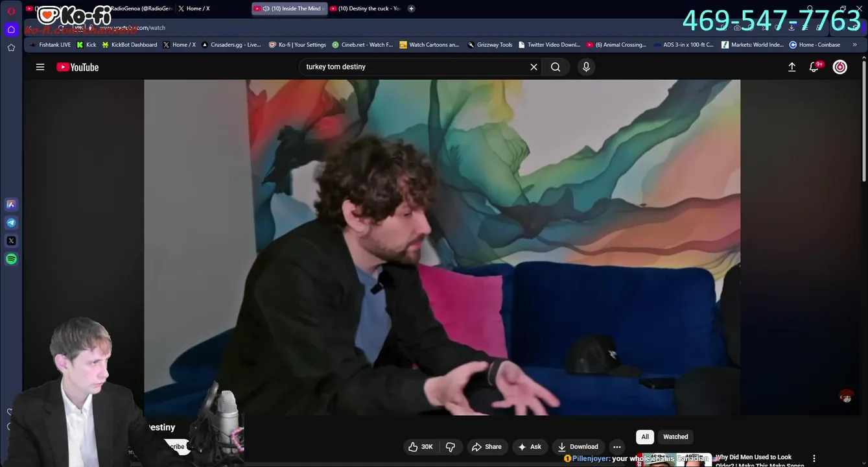This screenshot has width=868, height=467.
Task: Select the 'Watched' filter chip
Action: pyautogui.click(x=675, y=437)
